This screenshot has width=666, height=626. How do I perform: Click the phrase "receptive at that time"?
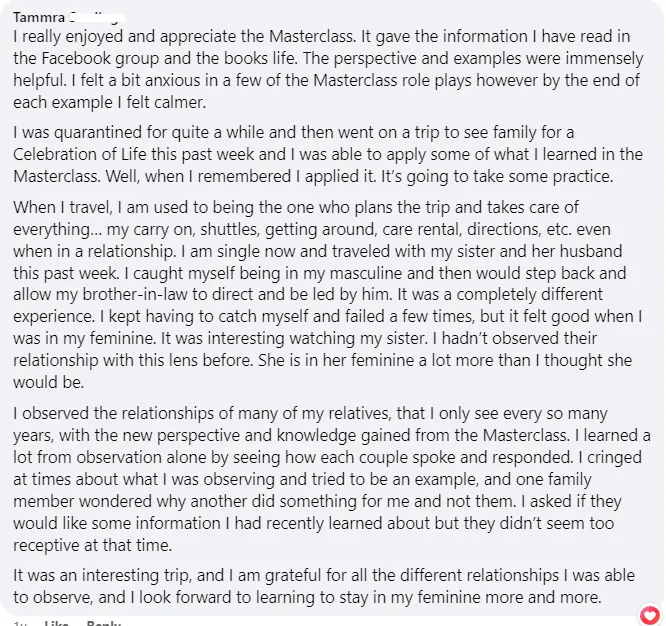[x=92, y=545]
